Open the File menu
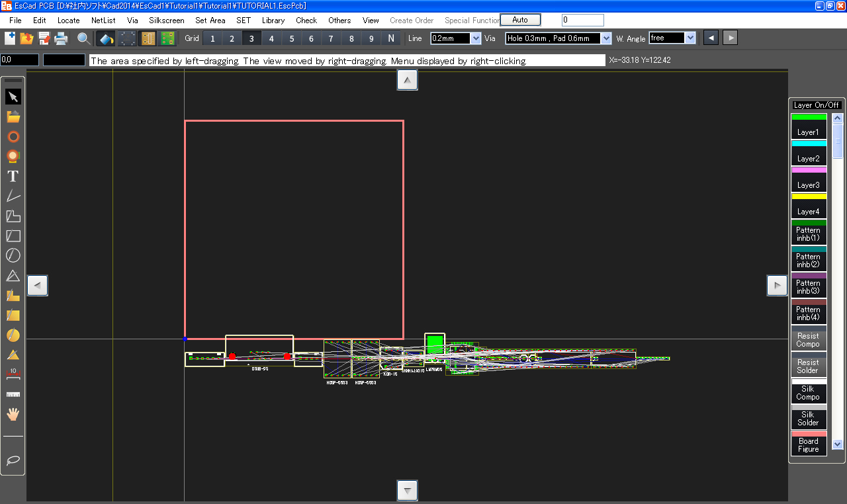Viewport: 847px width, 504px height. (15, 21)
